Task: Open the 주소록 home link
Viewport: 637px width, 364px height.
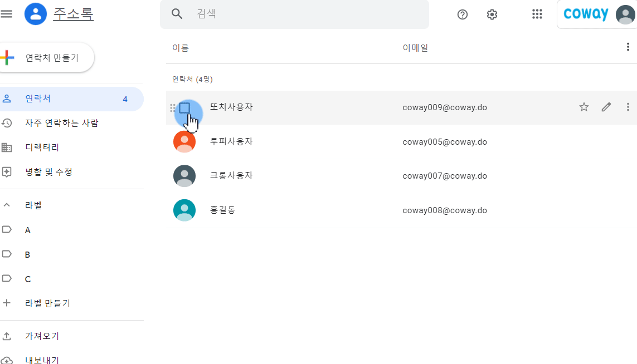Action: [x=73, y=14]
